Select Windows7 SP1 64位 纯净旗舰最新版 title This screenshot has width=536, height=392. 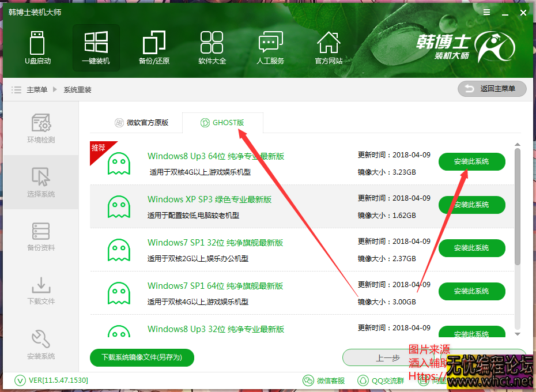point(215,286)
